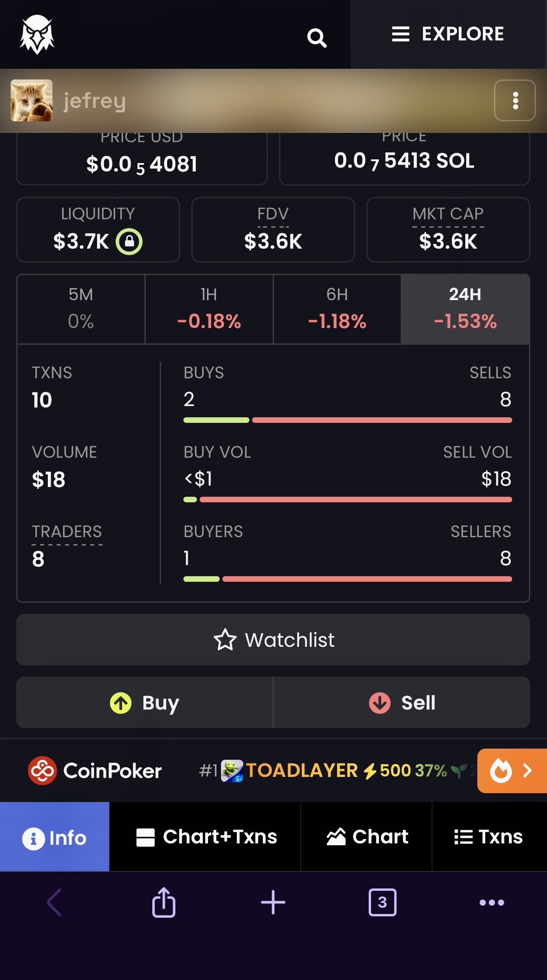This screenshot has width=547, height=980.
Task: Expand trending list with flame arrow
Action: [512, 770]
